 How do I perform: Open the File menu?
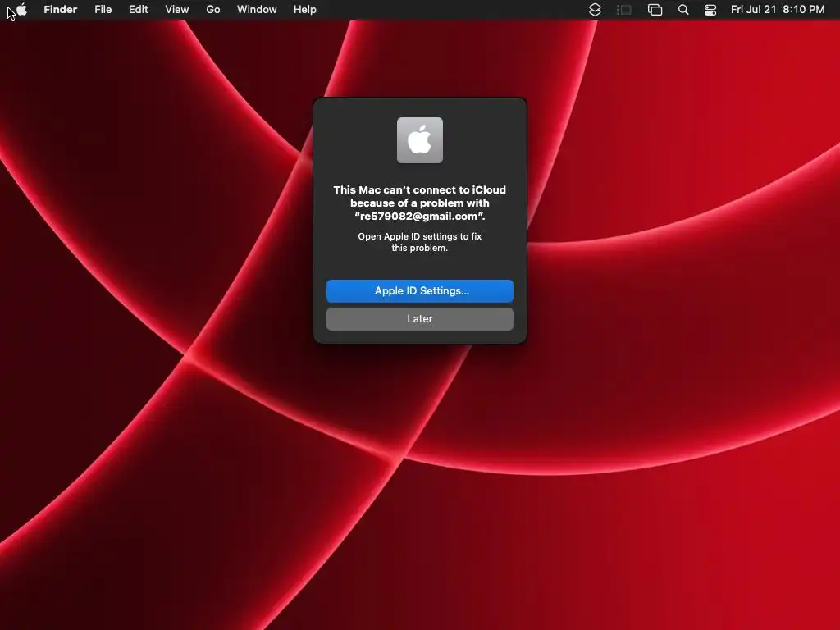[x=103, y=10]
